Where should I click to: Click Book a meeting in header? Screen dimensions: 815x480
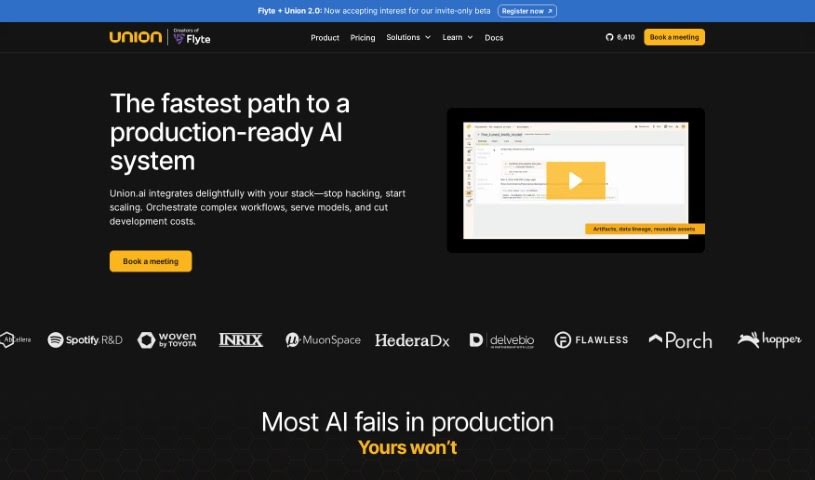[x=674, y=37]
